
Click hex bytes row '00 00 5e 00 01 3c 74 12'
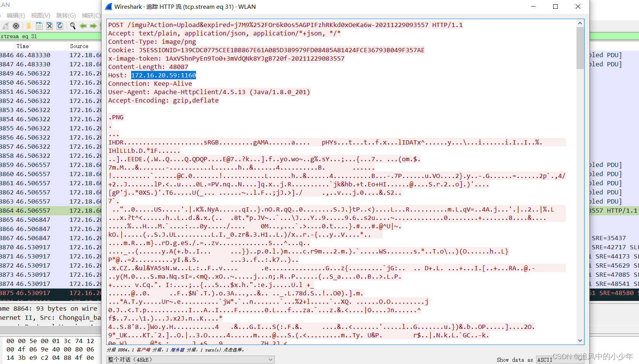tap(50, 341)
